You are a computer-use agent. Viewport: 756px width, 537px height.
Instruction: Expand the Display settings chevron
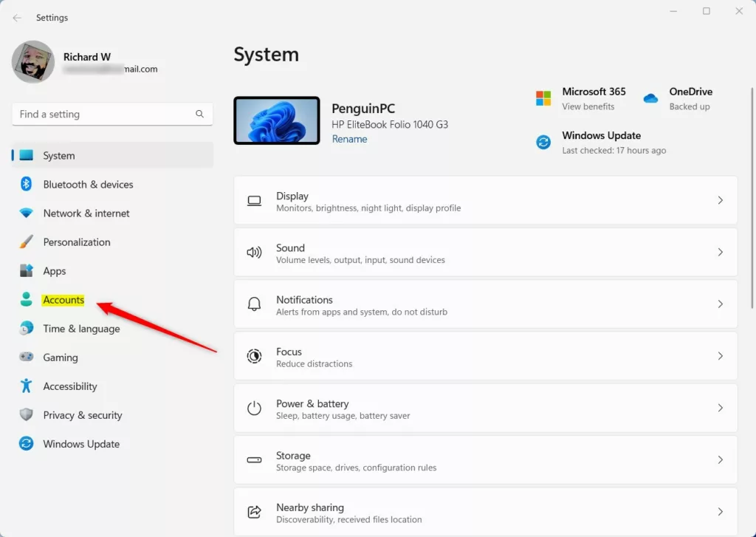point(721,200)
